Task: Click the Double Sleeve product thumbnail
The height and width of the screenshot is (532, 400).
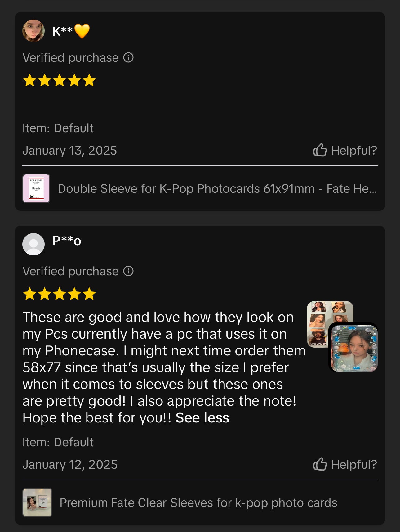Action: (x=36, y=188)
